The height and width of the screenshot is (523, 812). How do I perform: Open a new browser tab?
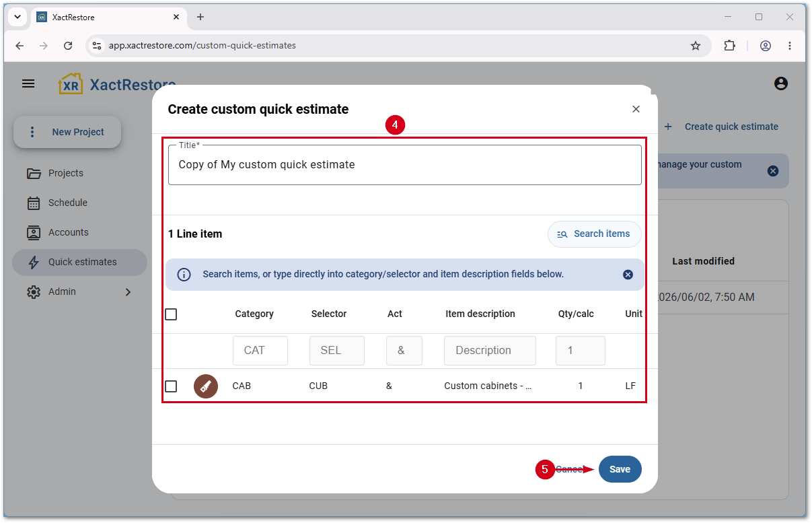tap(200, 17)
